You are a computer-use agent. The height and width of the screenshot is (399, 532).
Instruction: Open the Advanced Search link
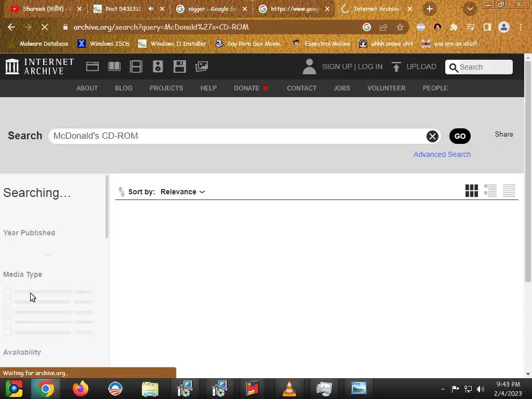442,154
